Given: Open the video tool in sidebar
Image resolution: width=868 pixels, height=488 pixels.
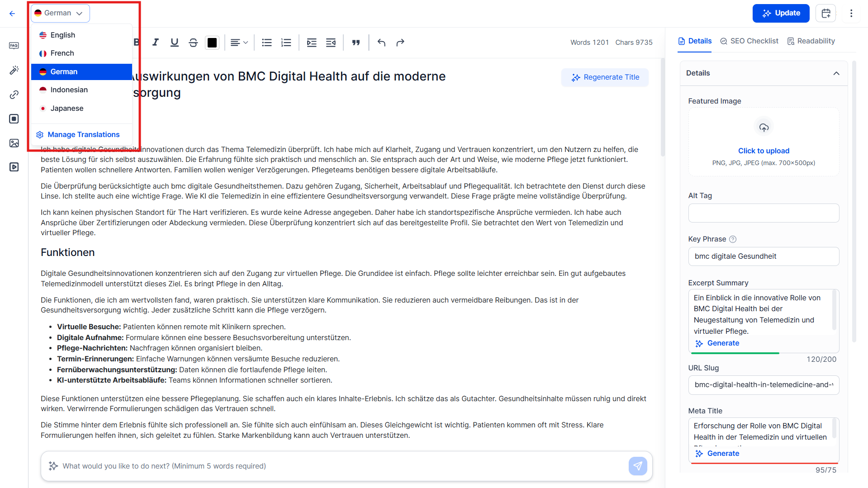Looking at the screenshot, I should pyautogui.click(x=14, y=167).
